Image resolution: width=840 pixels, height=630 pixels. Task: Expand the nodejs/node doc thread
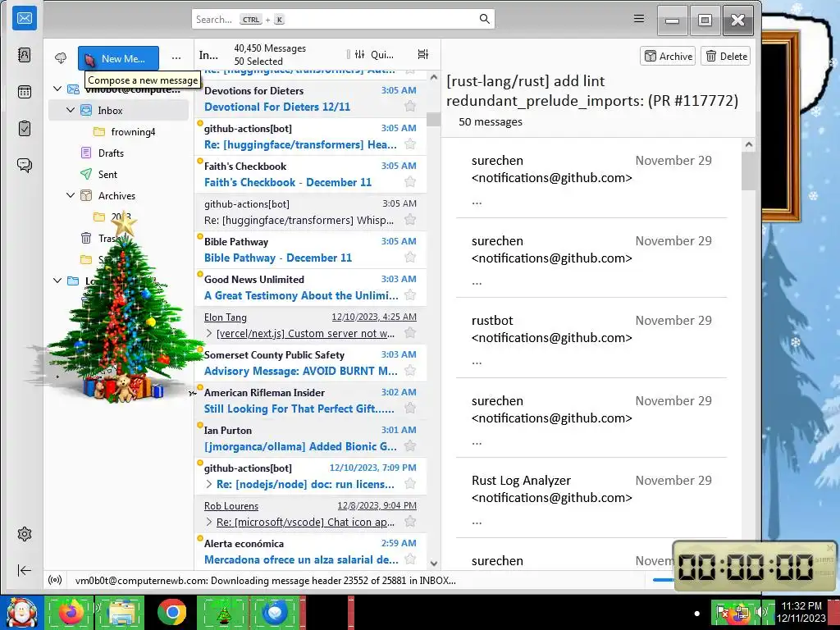tap(209, 484)
